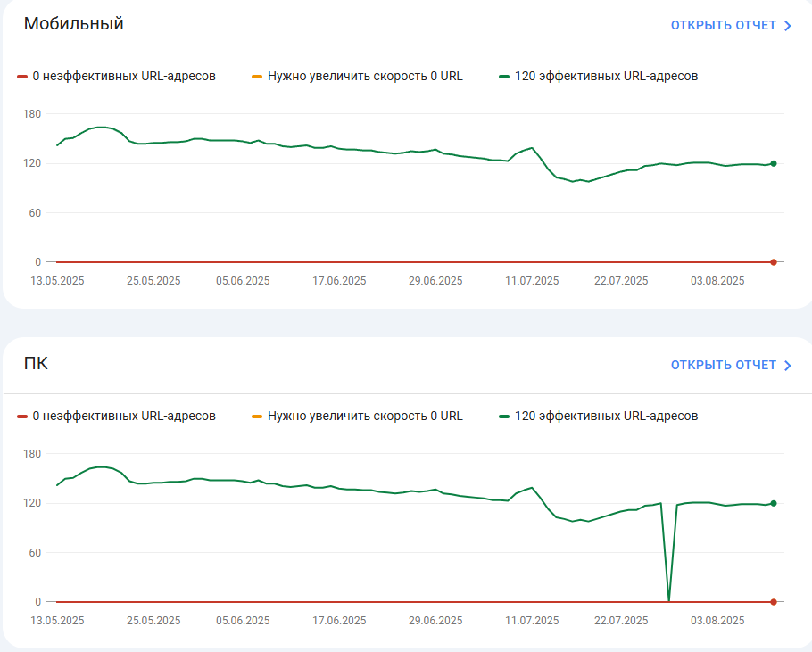812x652 pixels.
Task: Toggle orange 'Нужно увеличить скорость' legend in Мобильный
Action: tap(357, 76)
